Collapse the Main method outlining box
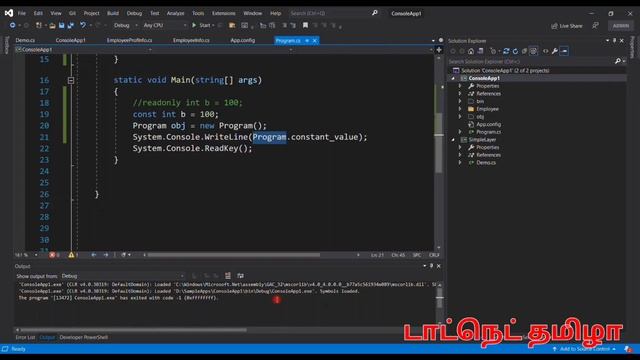640x360 pixels. coord(71,80)
